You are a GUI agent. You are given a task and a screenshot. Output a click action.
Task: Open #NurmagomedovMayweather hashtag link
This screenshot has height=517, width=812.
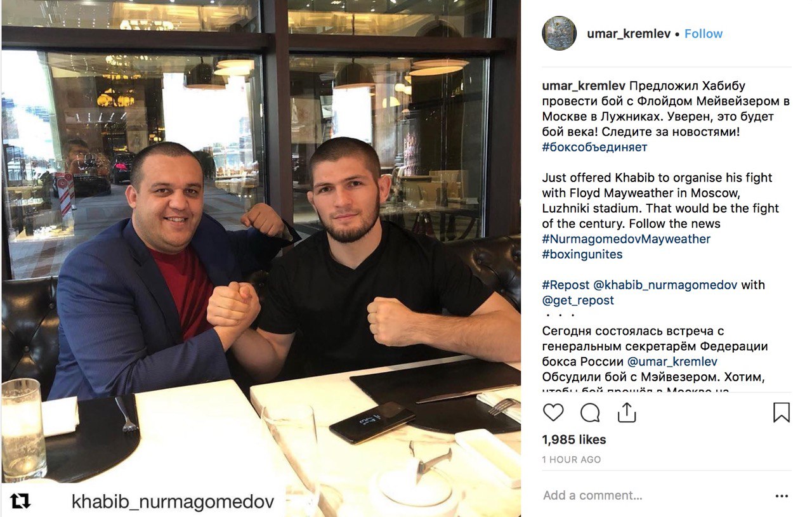click(626, 239)
